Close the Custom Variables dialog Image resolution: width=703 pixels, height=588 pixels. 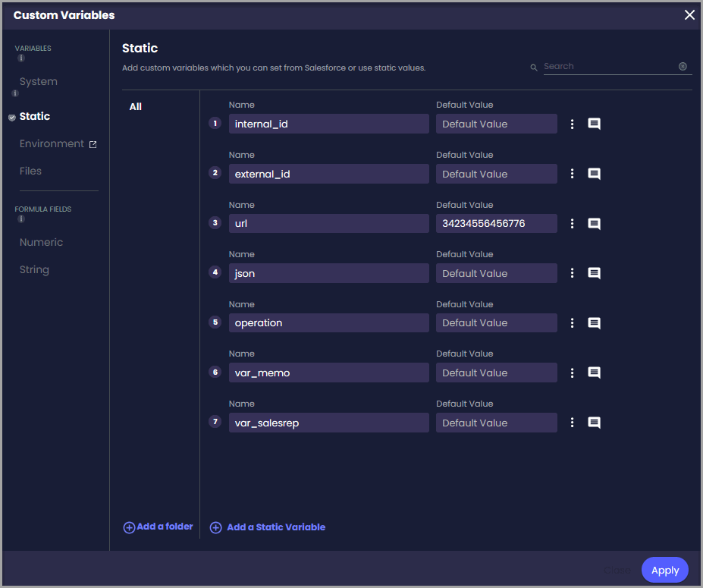click(689, 15)
